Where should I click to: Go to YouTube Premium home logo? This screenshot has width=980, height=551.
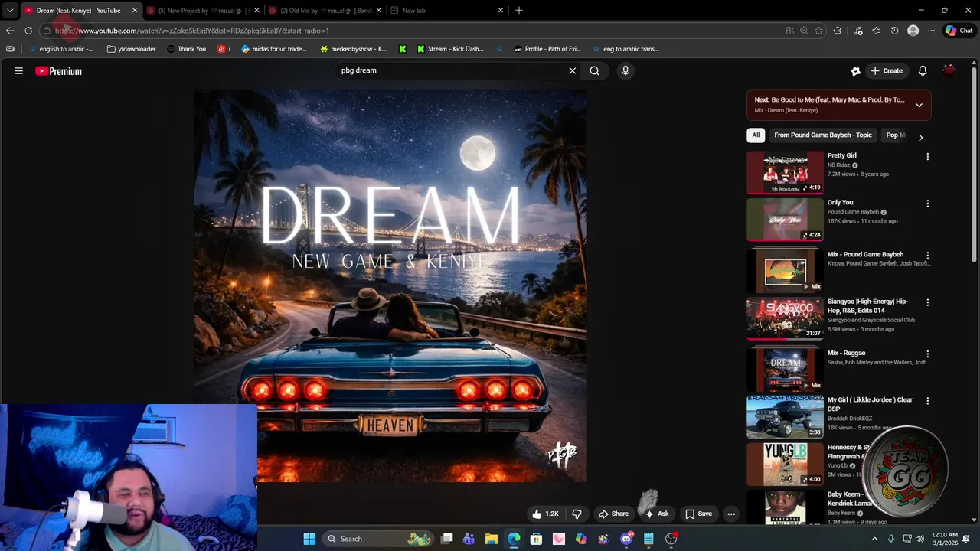tap(58, 71)
